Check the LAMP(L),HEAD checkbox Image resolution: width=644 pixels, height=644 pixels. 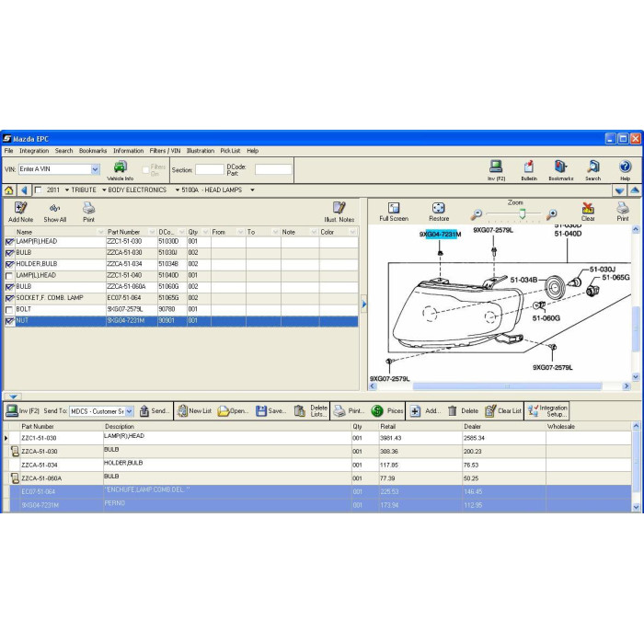(x=9, y=276)
